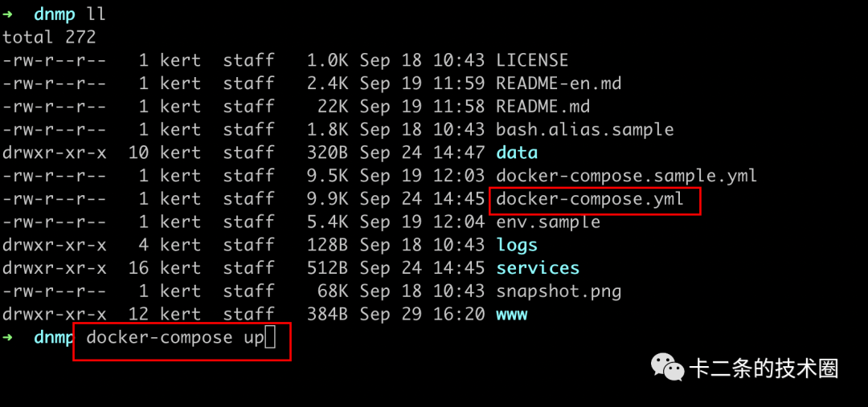Click the cyan data directory name
The height and width of the screenshot is (407, 868).
pos(517,153)
